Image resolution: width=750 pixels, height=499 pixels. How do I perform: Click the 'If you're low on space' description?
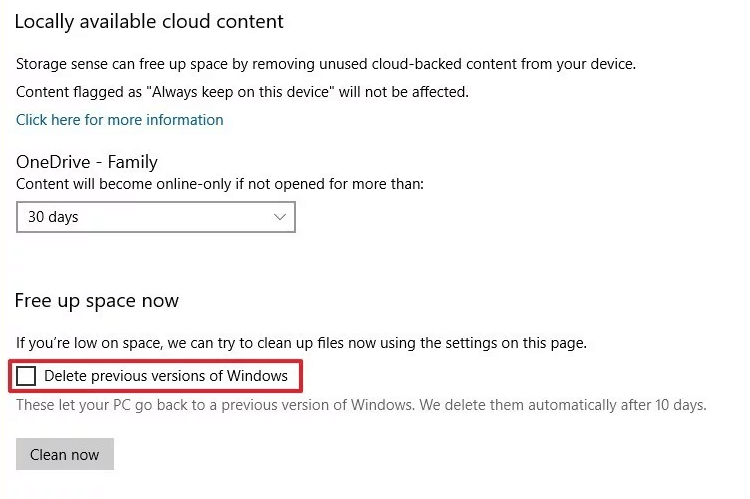pyautogui.click(x=301, y=343)
